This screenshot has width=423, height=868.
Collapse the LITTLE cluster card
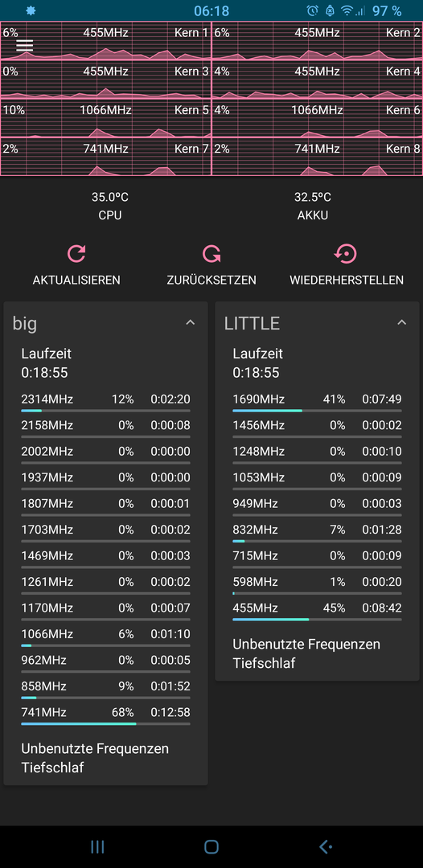pyautogui.click(x=402, y=323)
